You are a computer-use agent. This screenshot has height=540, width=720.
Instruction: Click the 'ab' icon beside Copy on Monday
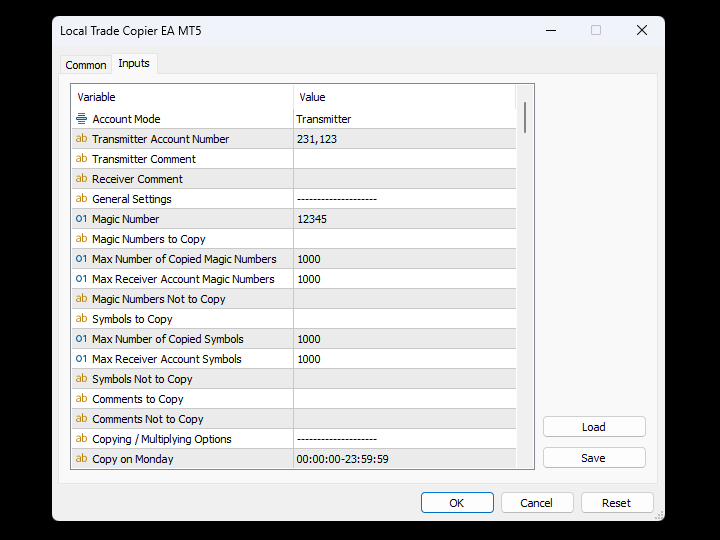(81, 459)
